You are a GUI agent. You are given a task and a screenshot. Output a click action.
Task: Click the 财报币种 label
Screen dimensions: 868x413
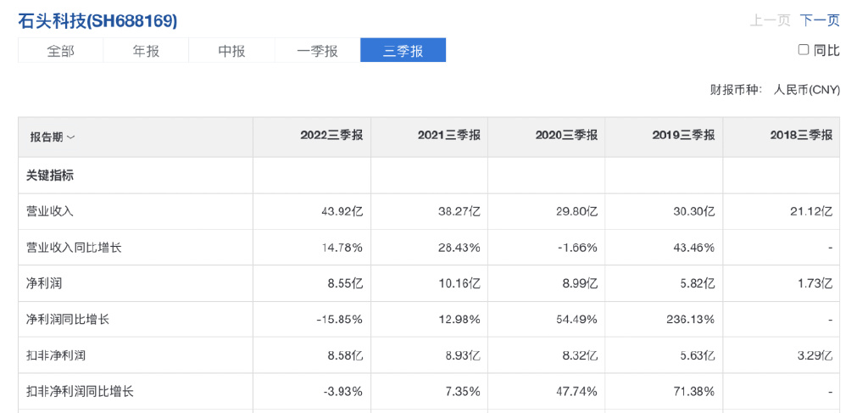[737, 90]
